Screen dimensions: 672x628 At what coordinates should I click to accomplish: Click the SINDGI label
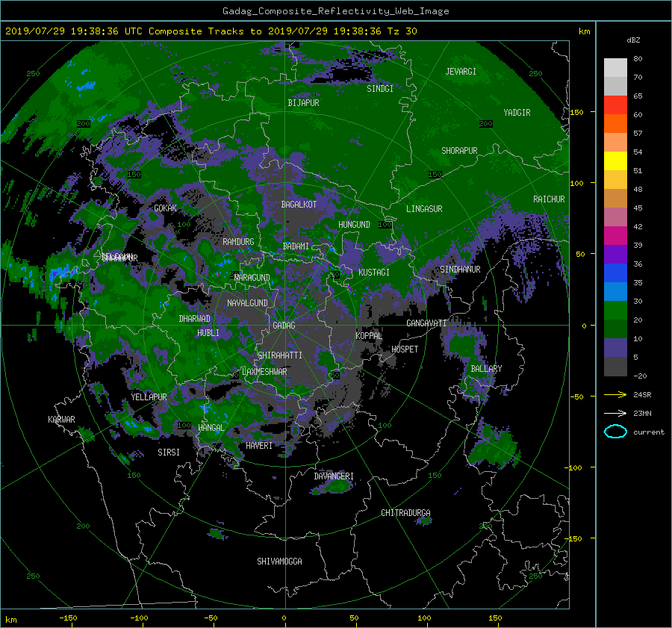pos(380,89)
